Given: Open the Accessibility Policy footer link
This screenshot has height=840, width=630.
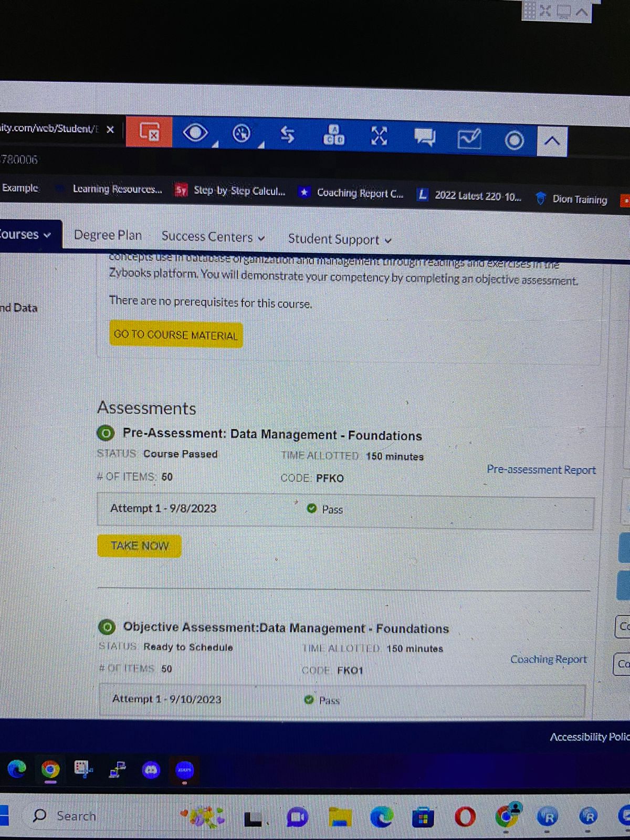Looking at the screenshot, I should [x=590, y=737].
